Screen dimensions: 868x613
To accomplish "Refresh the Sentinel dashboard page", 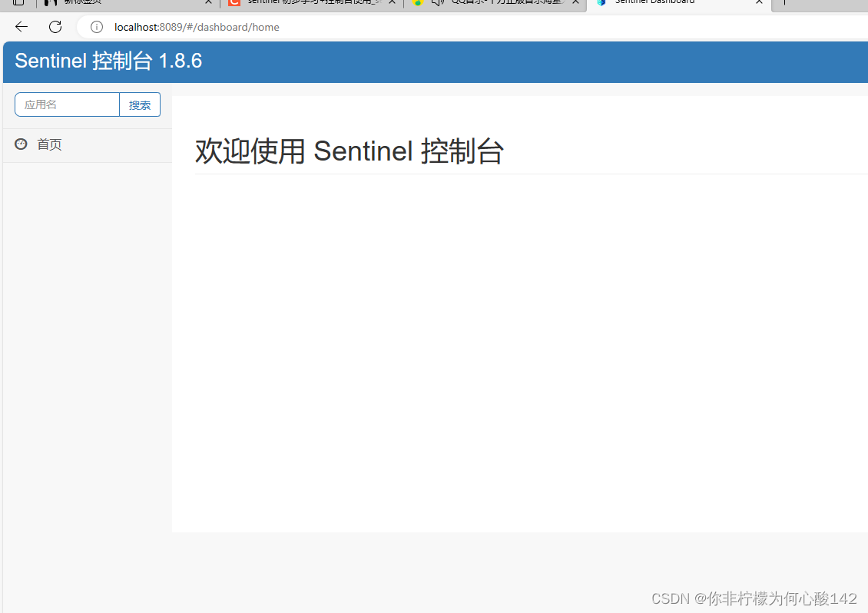I will [55, 26].
